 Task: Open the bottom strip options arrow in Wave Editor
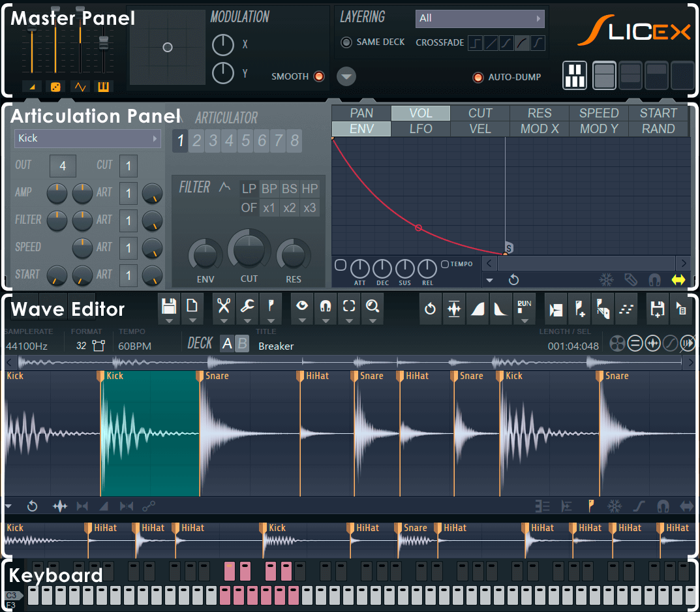8,506
